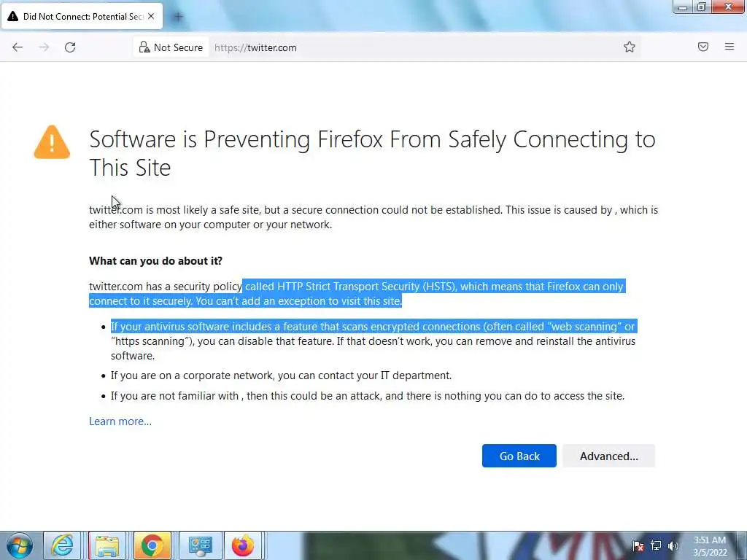747x560 pixels.
Task: Bookmark this page with the star icon
Action: 630,47
